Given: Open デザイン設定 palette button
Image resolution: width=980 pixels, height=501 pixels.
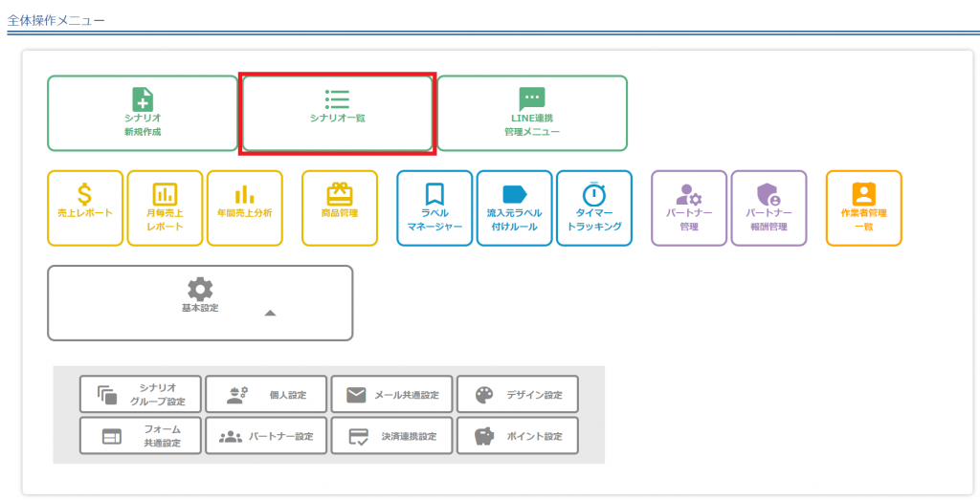Looking at the screenshot, I should [x=518, y=394].
